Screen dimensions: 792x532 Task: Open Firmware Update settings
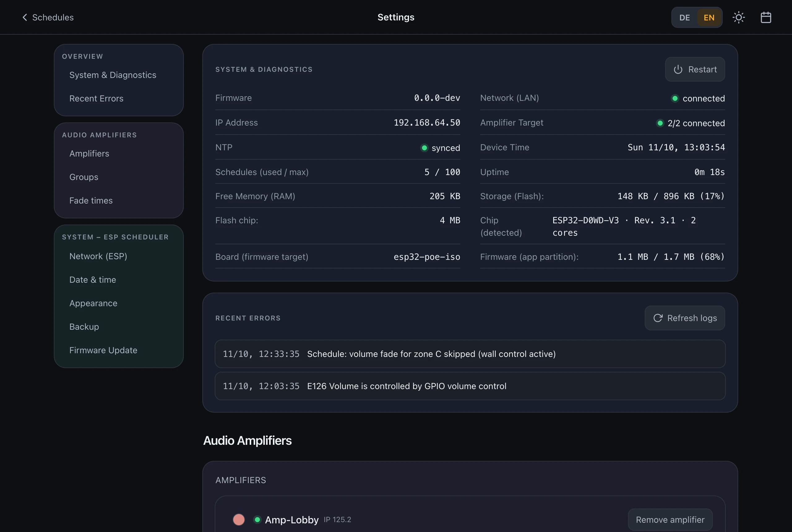point(103,350)
